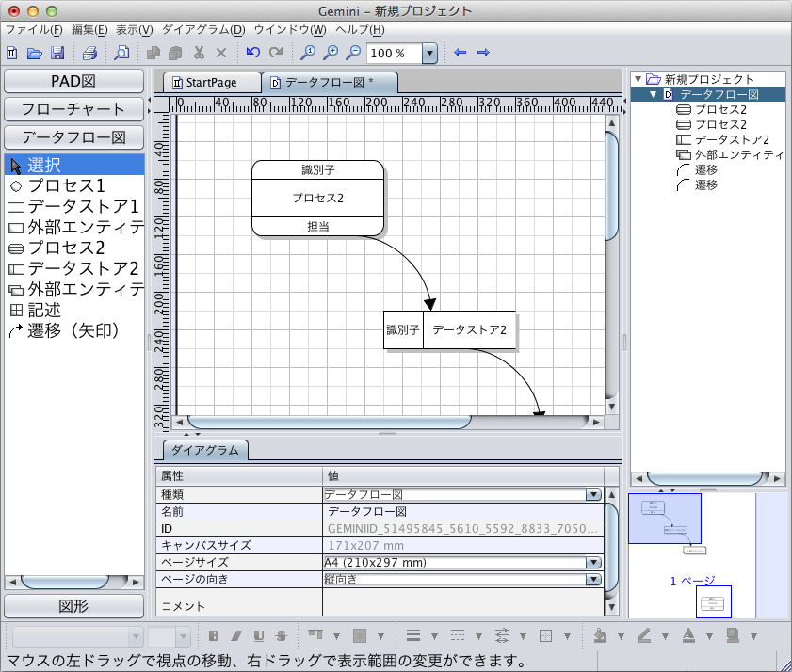Viewport: 792px width, 672px height.
Task: Create a new project using the toolbar icon
Action: (x=11, y=53)
